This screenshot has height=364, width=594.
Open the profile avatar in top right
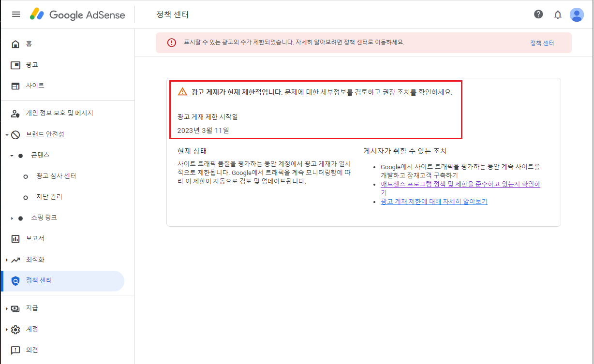point(577,15)
